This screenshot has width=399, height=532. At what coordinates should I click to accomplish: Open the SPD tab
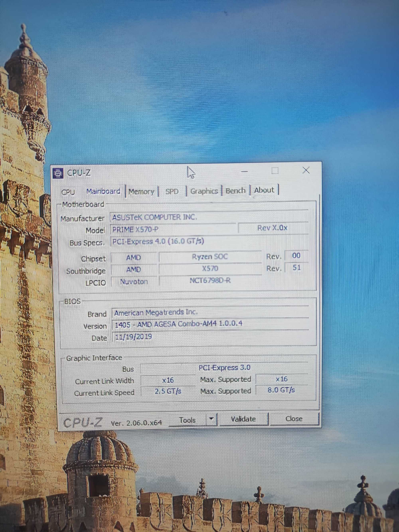click(172, 191)
